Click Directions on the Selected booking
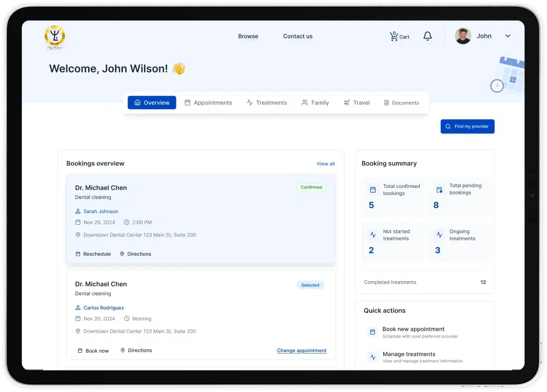The height and width of the screenshot is (392, 547). [x=136, y=350]
